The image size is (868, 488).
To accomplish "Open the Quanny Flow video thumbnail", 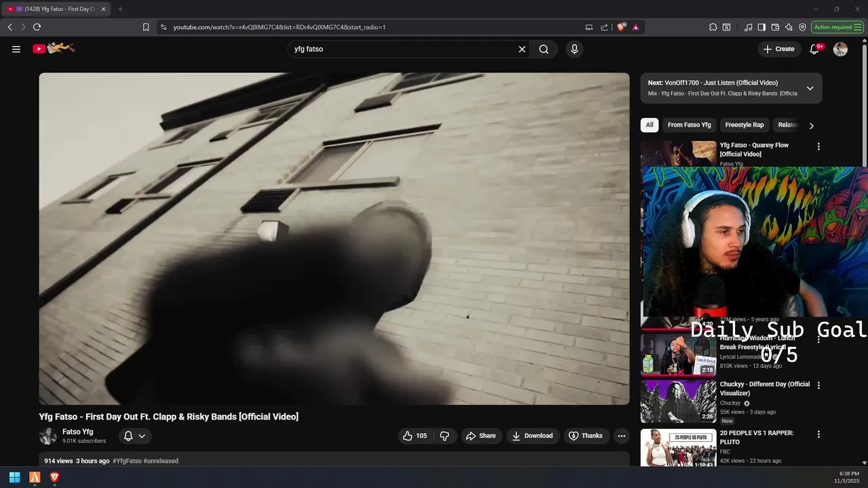I will [x=678, y=153].
